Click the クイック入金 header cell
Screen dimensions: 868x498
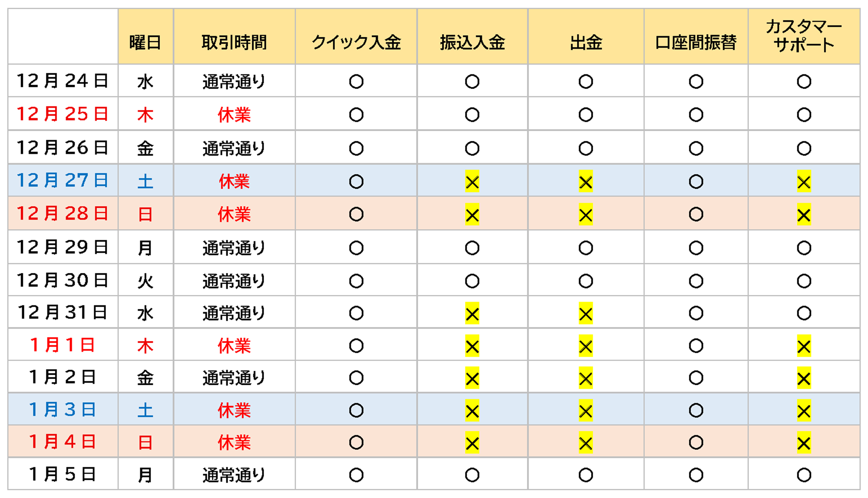(356, 43)
